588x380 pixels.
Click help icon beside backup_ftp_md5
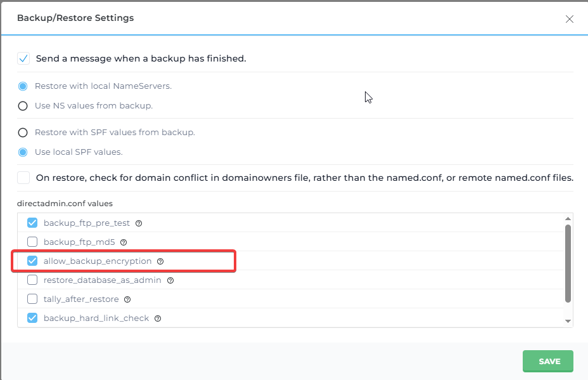coord(124,242)
